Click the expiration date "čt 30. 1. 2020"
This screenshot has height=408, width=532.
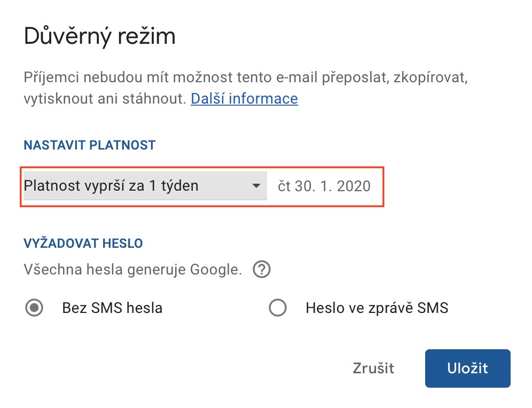tap(324, 186)
